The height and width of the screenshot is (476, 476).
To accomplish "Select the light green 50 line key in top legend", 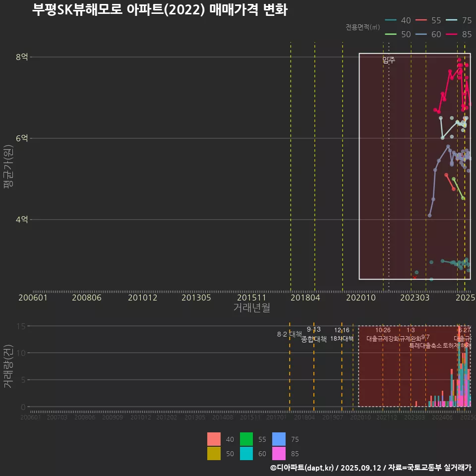I will click(391, 34).
